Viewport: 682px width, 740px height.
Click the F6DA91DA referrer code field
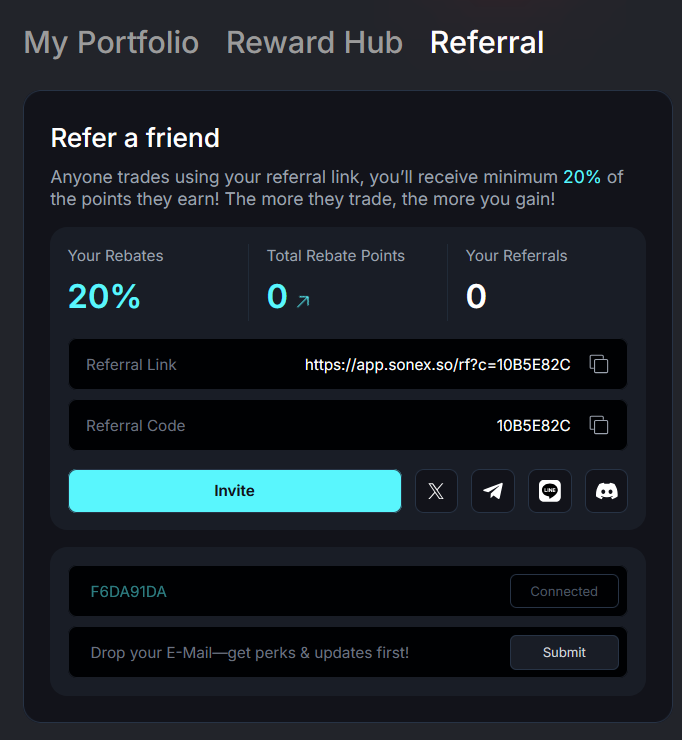(289, 591)
